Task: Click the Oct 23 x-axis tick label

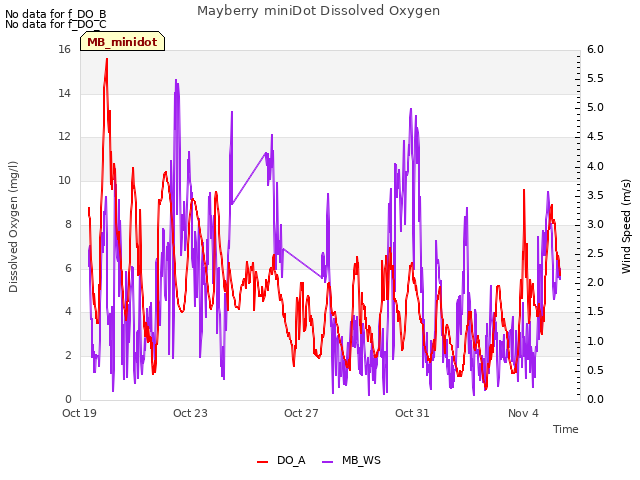Action: pyautogui.click(x=190, y=413)
